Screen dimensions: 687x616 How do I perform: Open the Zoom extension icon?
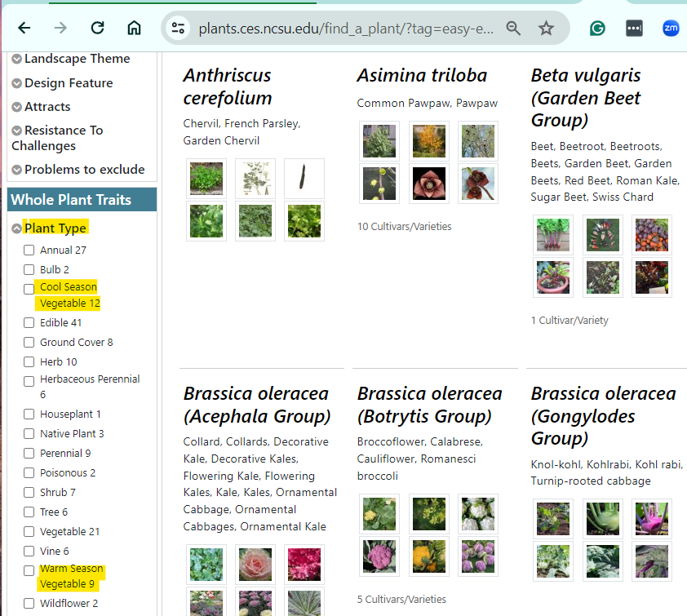pyautogui.click(x=671, y=29)
